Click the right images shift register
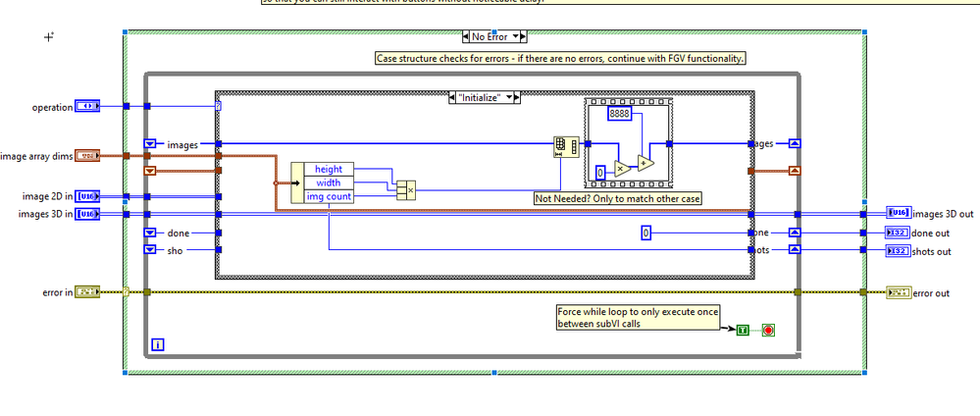This screenshot has width=980, height=416. point(795,143)
